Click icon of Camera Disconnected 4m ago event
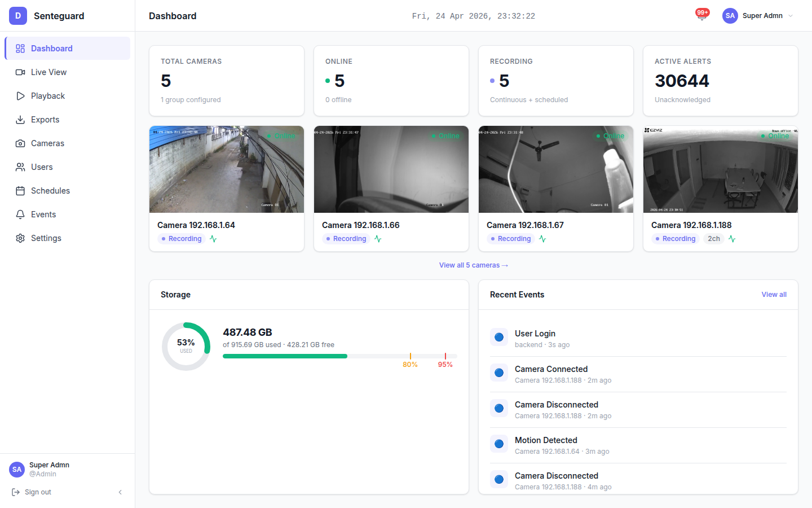 point(499,480)
